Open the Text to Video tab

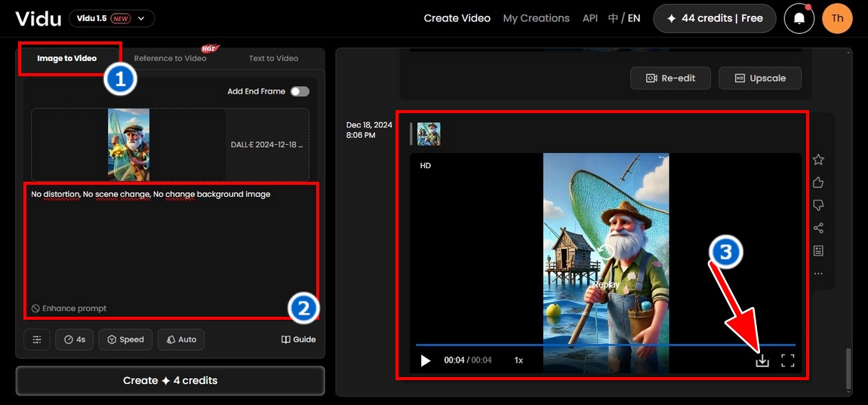tap(273, 58)
